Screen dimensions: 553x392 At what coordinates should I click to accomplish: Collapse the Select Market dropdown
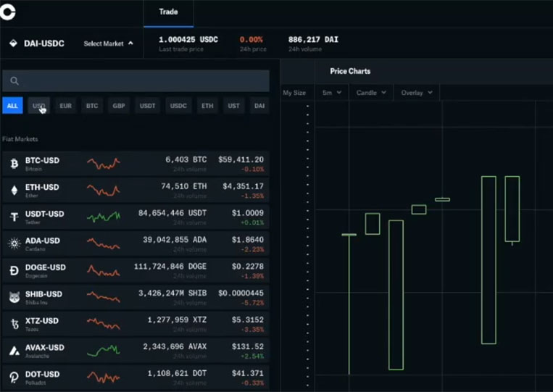108,43
